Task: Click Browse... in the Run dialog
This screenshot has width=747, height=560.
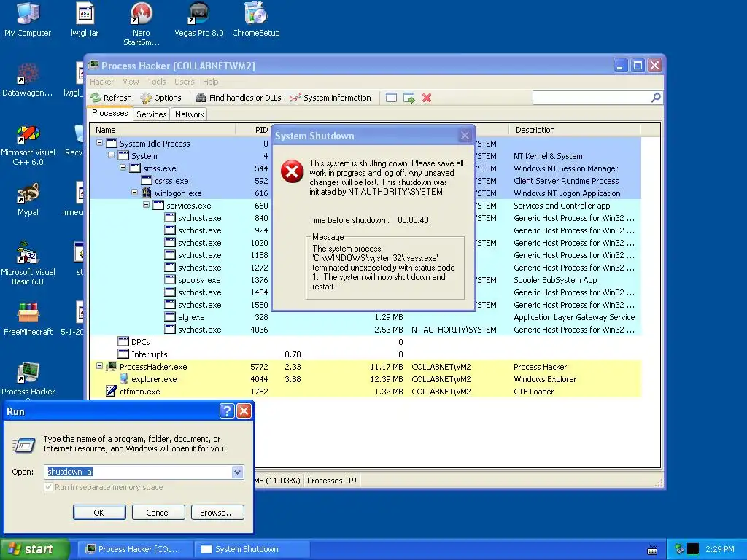Action: [217, 513]
